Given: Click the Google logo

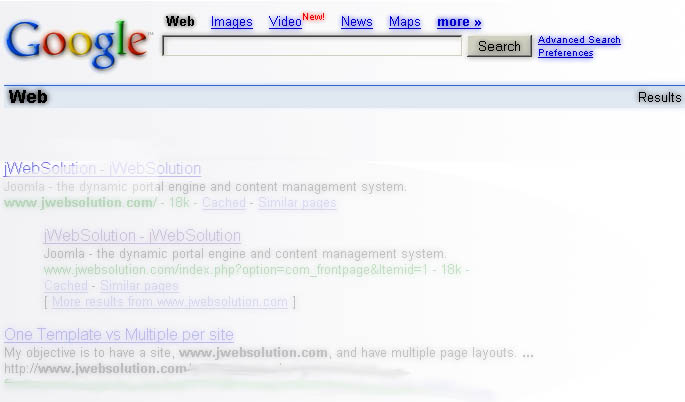Looking at the screenshot, I should pos(78,44).
